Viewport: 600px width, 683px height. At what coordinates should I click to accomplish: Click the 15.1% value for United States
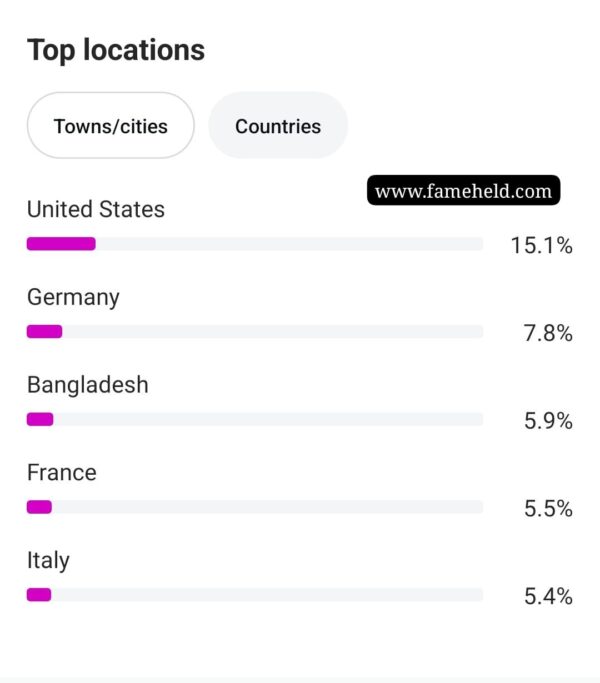(x=542, y=245)
